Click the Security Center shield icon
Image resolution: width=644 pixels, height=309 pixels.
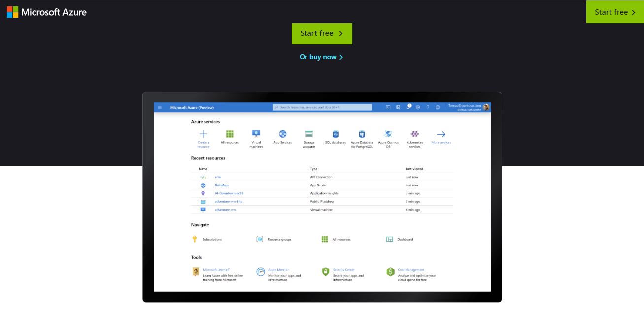[325, 272]
